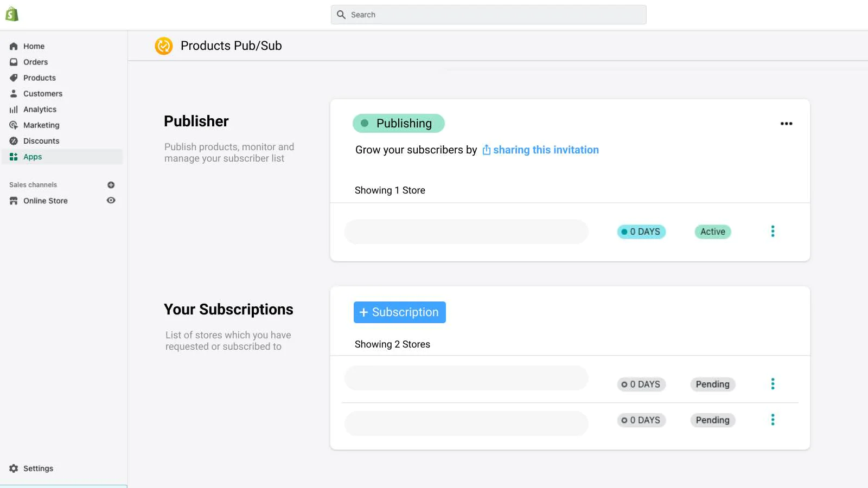Image resolution: width=868 pixels, height=488 pixels.
Task: Click the share icon beside invitation link
Action: tap(487, 150)
